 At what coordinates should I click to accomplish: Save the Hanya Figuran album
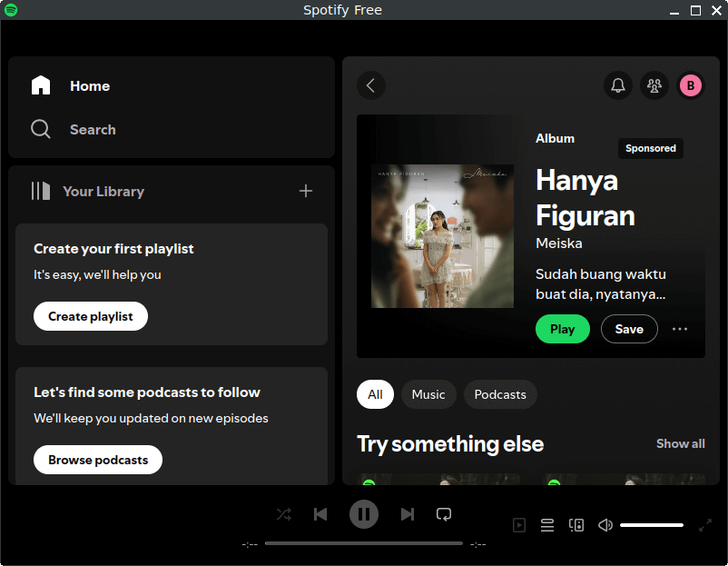[x=629, y=329]
